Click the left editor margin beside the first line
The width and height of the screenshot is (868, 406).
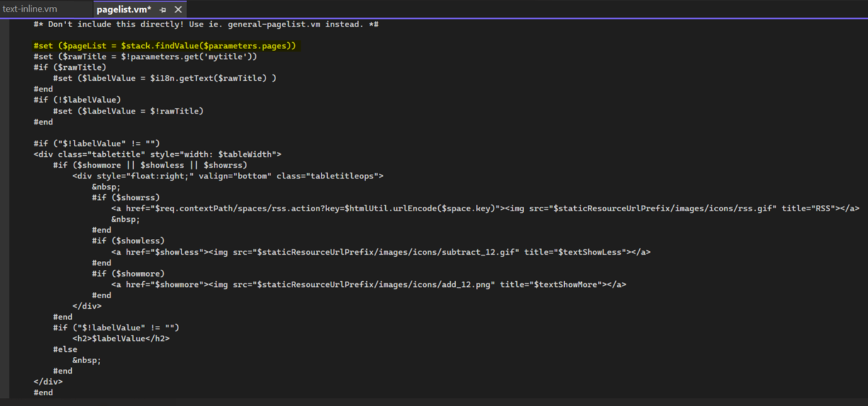click(x=5, y=25)
